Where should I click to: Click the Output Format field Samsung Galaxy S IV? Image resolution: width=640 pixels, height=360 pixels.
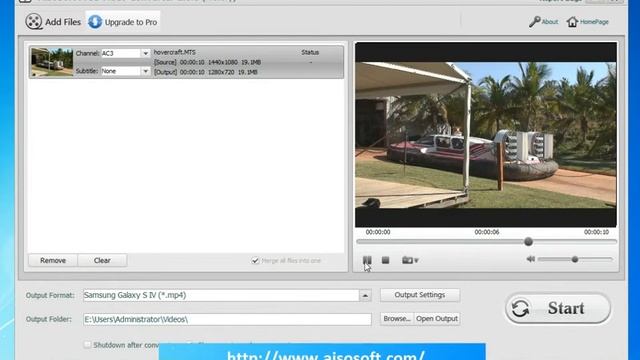(221, 296)
